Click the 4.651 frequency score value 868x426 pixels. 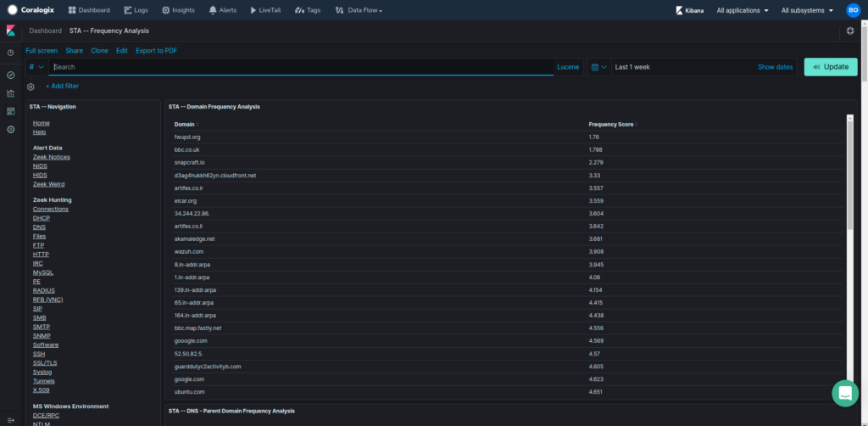tap(596, 392)
